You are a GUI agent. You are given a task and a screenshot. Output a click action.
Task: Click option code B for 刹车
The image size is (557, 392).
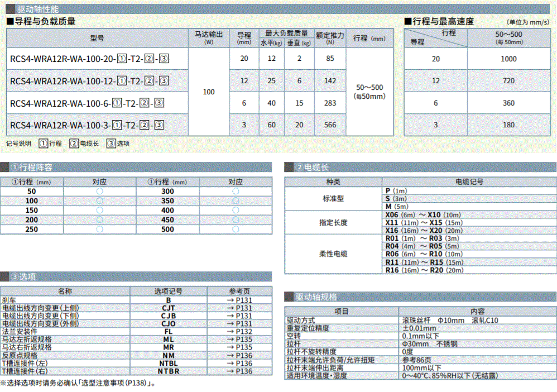point(169,300)
